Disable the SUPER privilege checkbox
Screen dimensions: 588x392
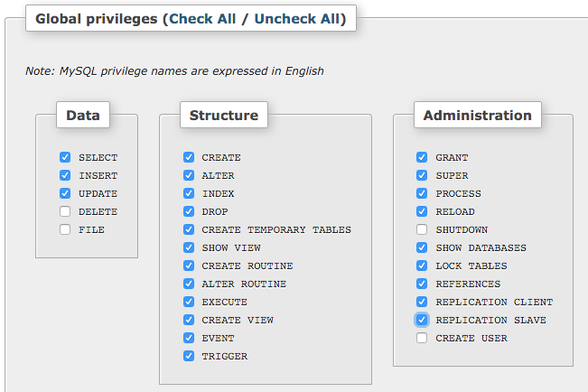422,175
